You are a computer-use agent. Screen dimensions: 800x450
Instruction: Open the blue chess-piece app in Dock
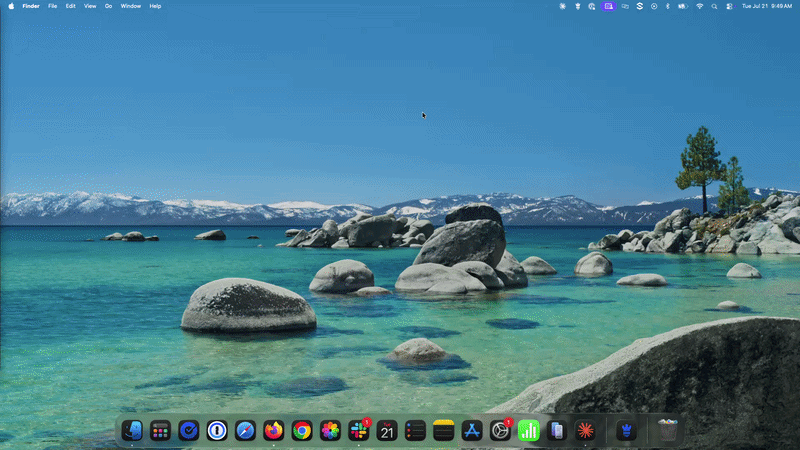click(627, 431)
